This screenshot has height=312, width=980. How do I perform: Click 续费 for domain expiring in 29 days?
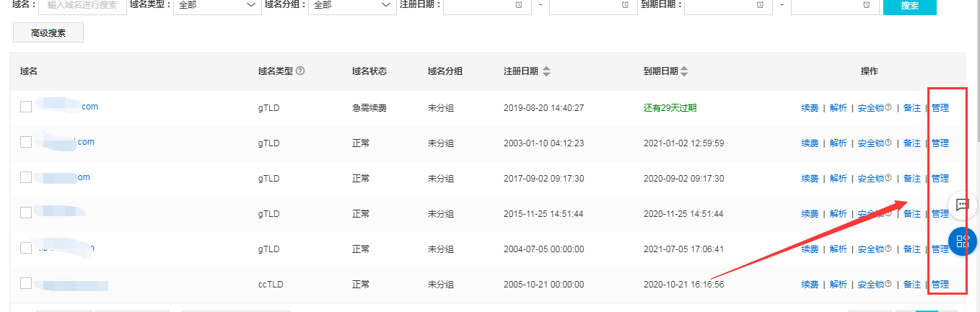point(810,108)
